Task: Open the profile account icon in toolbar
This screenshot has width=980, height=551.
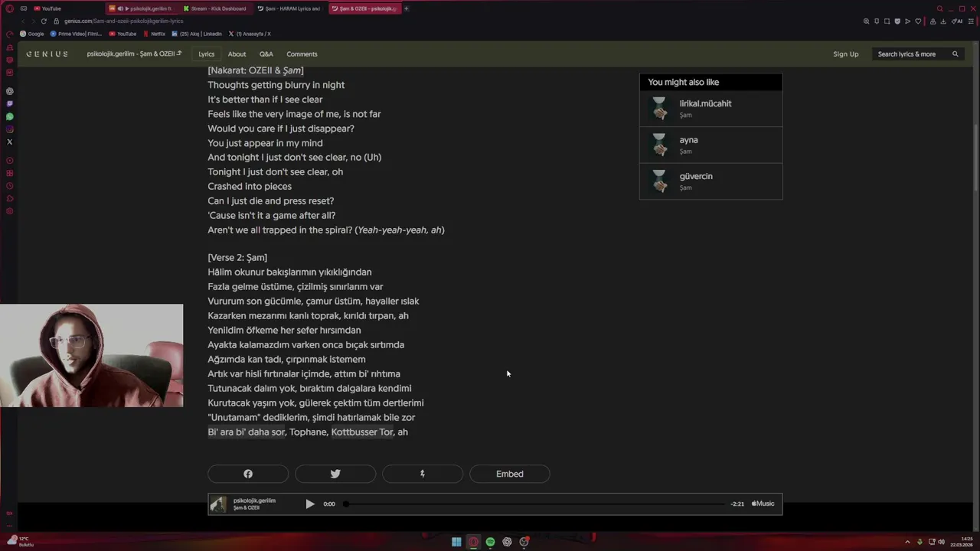Action: 933,21
